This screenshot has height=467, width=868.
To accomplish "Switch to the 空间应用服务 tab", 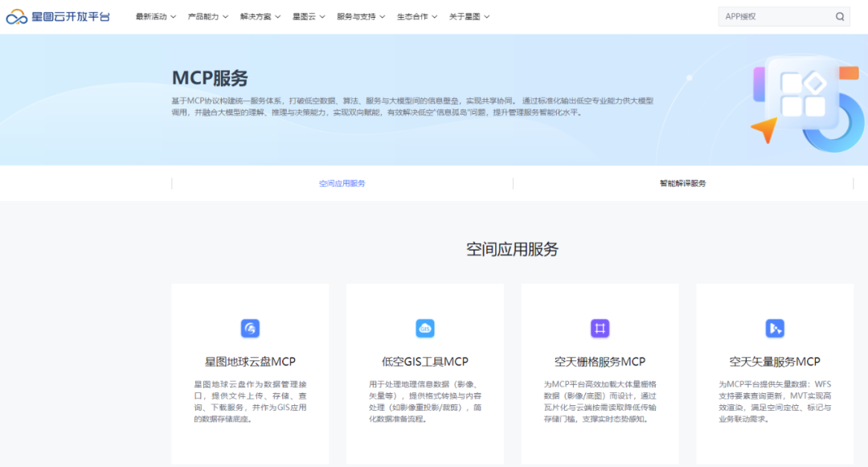I will click(x=342, y=182).
